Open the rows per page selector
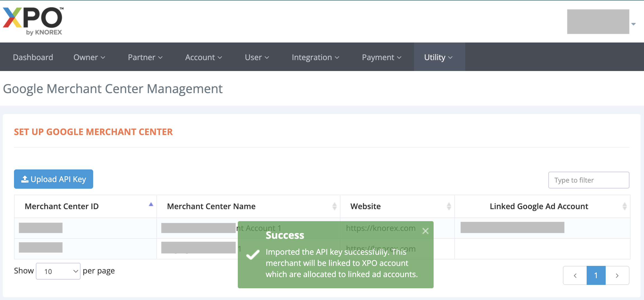The width and height of the screenshot is (644, 300). click(58, 271)
